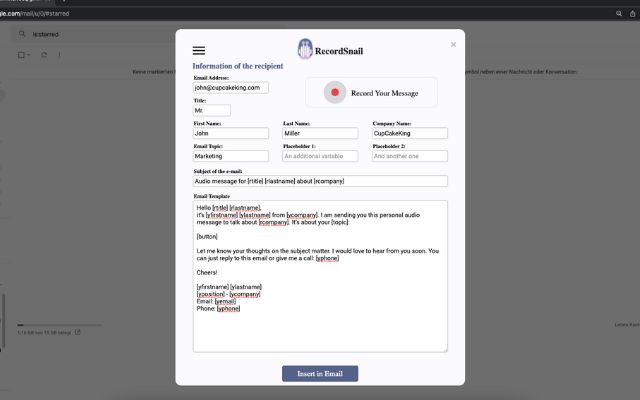Open the Gmail more options three-dot icon
The image size is (640, 400).
[x=60, y=55]
